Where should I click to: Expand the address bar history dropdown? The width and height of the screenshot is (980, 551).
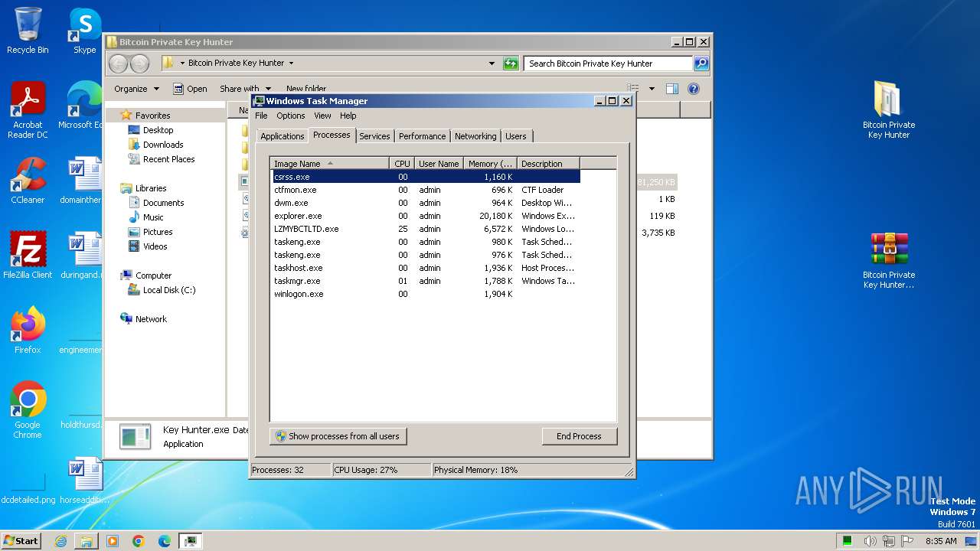[x=492, y=64]
